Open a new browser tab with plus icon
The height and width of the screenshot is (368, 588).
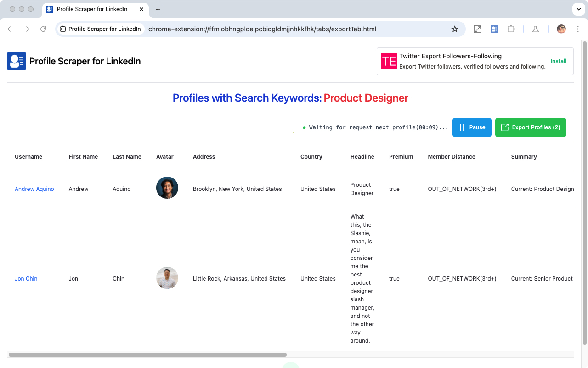[x=158, y=9]
